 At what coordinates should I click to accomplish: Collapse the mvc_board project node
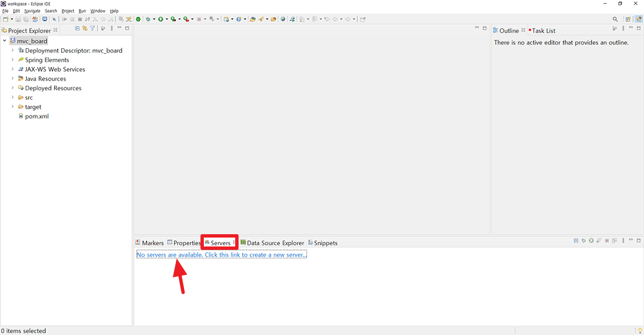click(x=4, y=41)
